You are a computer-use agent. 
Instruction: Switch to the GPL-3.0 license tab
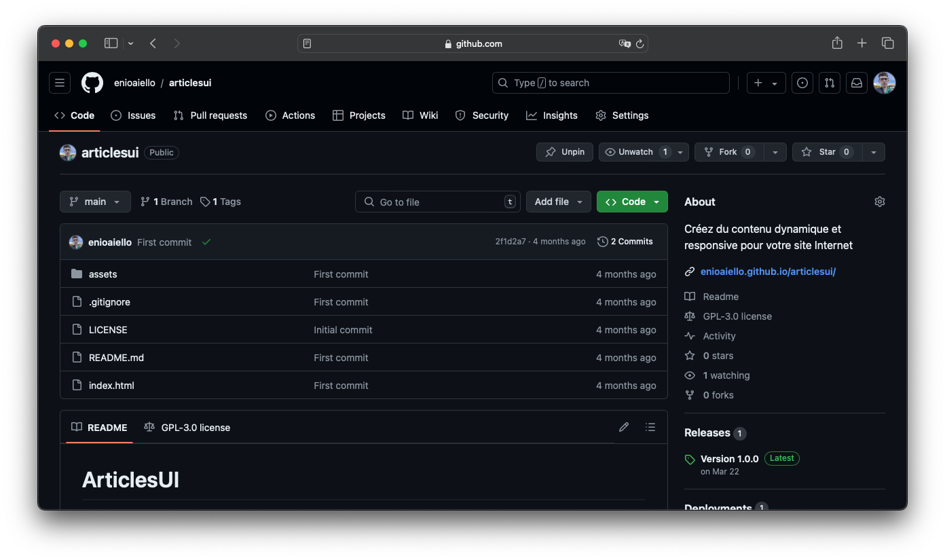187,428
